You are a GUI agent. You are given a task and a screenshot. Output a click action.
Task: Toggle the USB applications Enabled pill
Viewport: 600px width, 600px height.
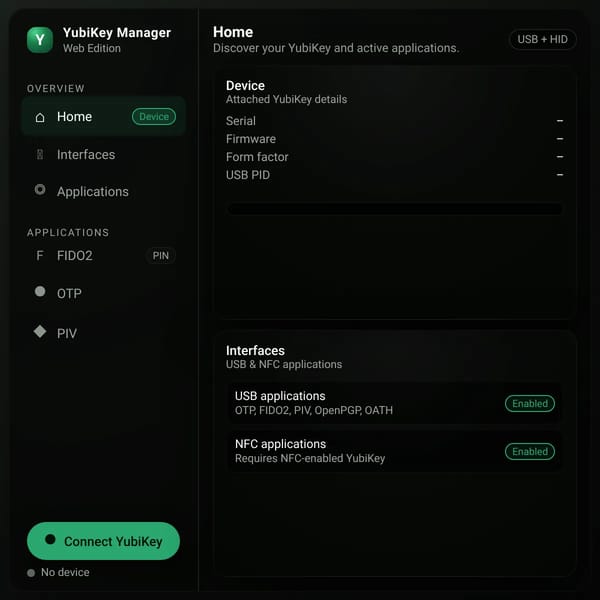[530, 404]
